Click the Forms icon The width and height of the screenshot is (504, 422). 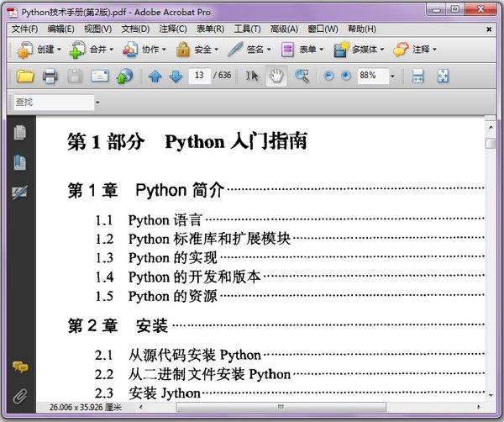(x=287, y=50)
